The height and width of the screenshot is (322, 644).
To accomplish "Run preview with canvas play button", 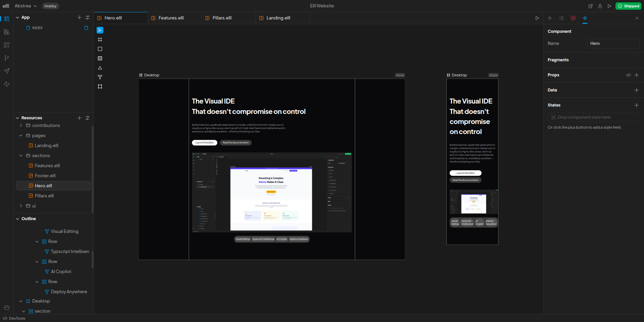I will tap(537, 18).
